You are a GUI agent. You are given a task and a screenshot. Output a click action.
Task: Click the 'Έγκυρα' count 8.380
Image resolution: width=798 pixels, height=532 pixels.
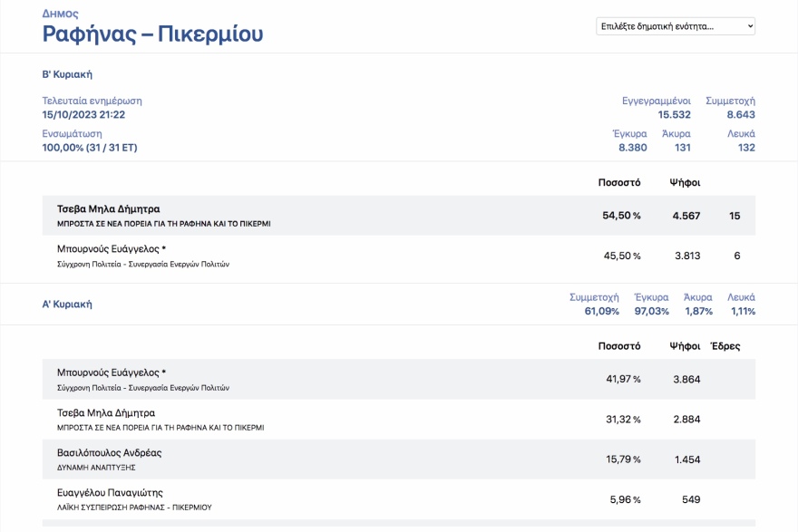pyautogui.click(x=632, y=148)
